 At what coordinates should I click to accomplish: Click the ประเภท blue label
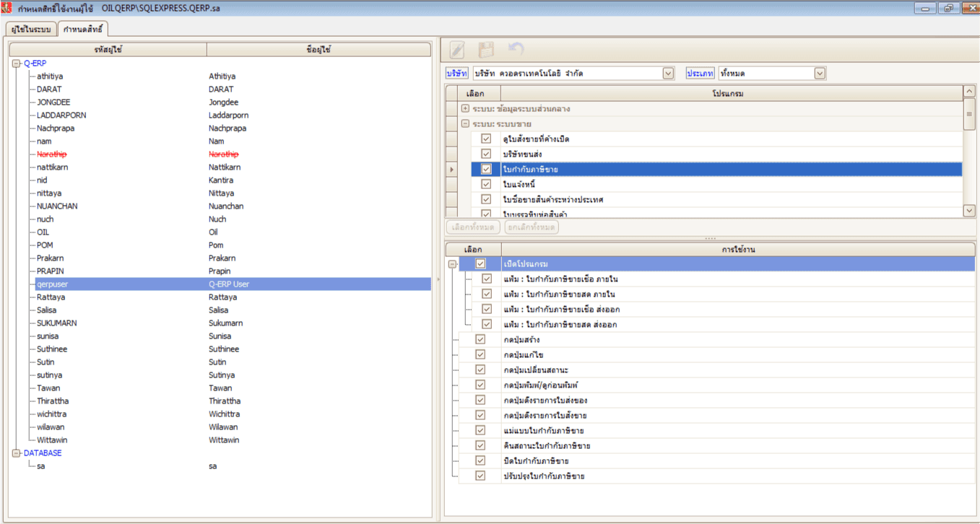point(700,74)
